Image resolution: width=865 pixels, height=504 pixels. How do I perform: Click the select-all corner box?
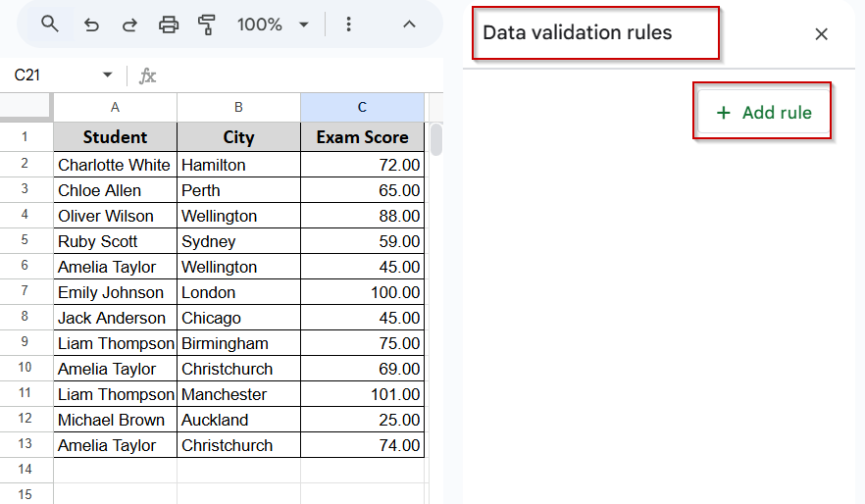pos(25,107)
